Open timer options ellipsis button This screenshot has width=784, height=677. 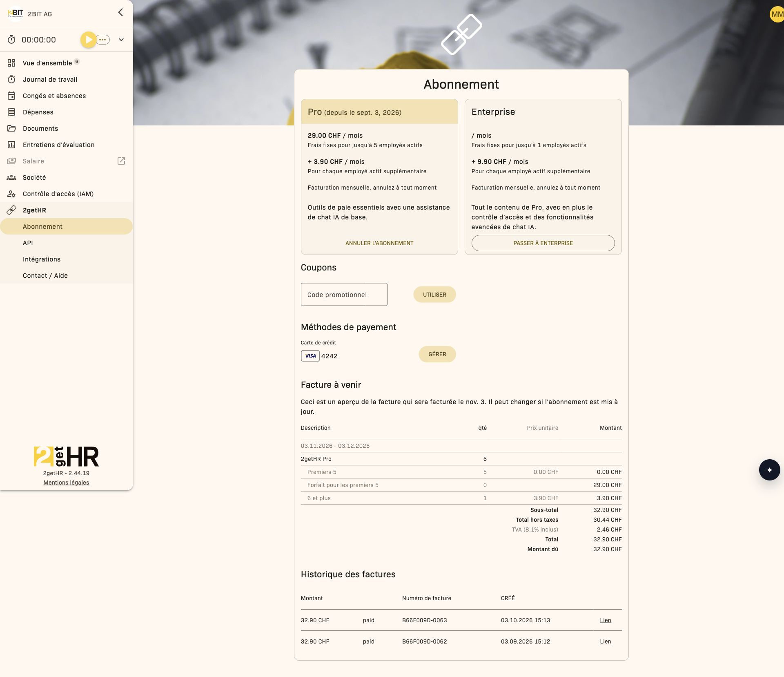(103, 40)
